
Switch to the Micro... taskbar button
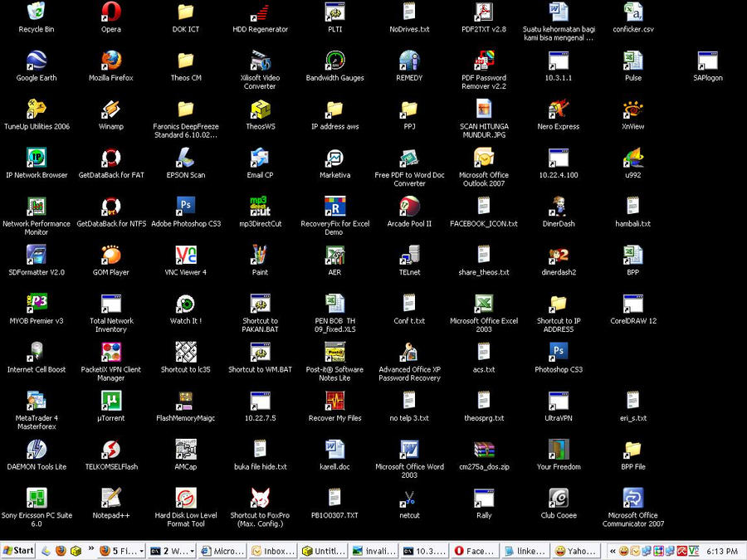[223, 551]
